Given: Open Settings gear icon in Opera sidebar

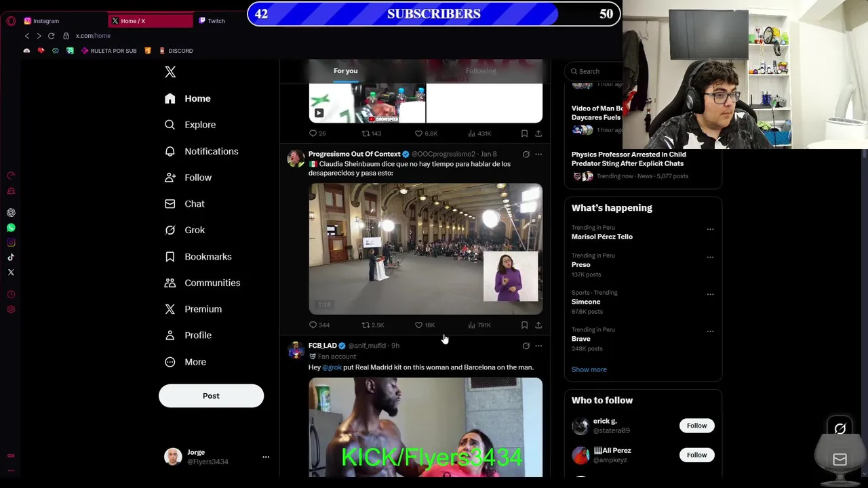Looking at the screenshot, I should click(11, 310).
